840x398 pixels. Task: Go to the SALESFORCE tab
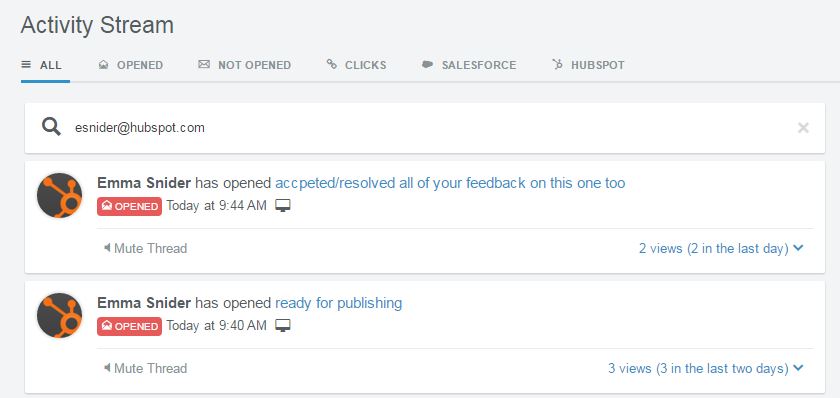(x=469, y=65)
